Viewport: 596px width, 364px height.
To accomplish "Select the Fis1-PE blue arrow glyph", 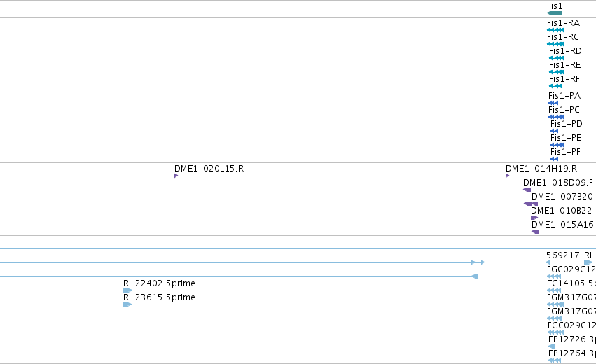I will click(x=557, y=145).
